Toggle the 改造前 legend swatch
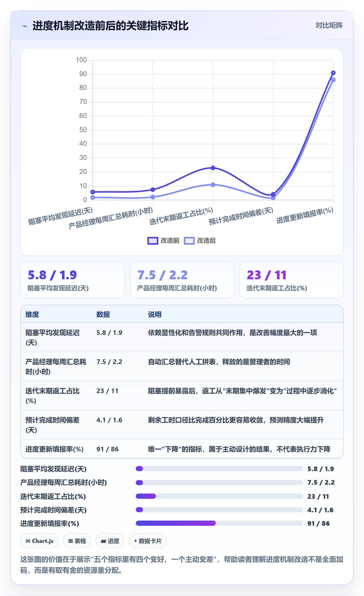 pos(153,241)
